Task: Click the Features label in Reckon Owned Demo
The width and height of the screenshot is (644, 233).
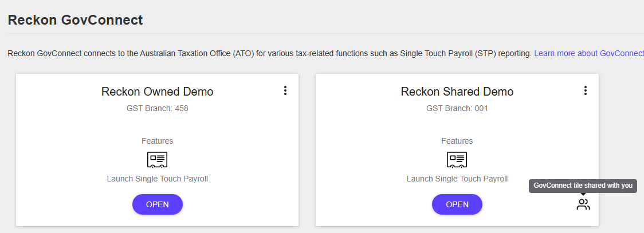Action: (157, 141)
